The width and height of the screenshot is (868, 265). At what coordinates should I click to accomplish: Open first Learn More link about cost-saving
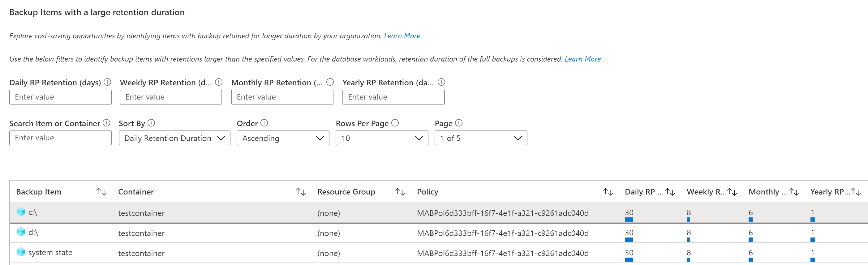[402, 36]
